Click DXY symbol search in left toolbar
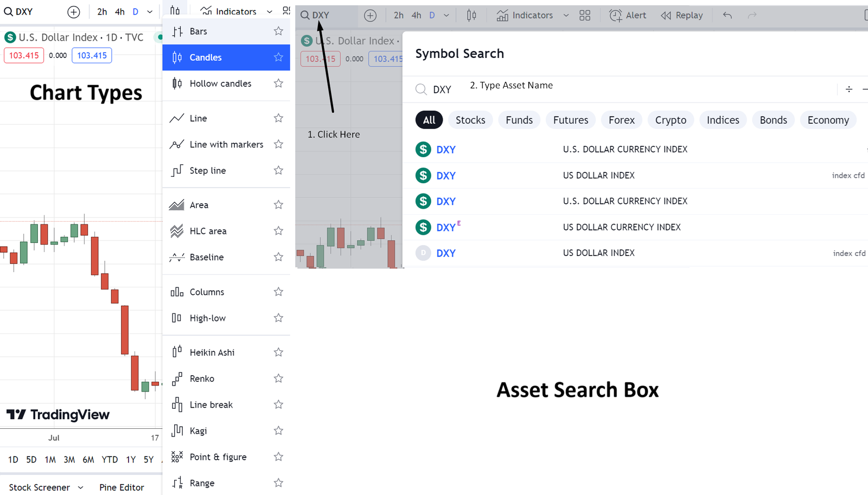 [18, 11]
